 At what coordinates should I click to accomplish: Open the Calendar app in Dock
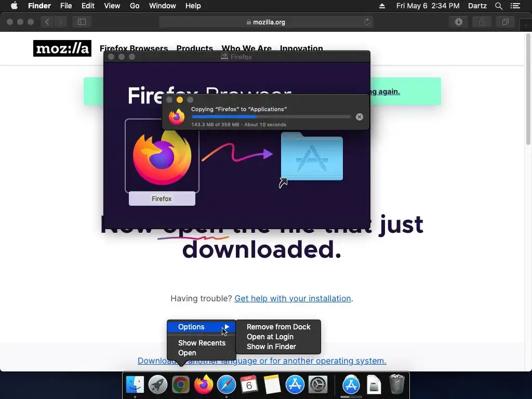pos(249,384)
